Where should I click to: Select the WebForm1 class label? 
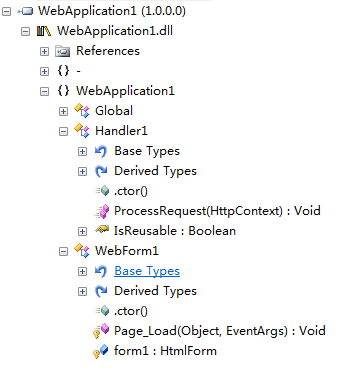coord(127,251)
